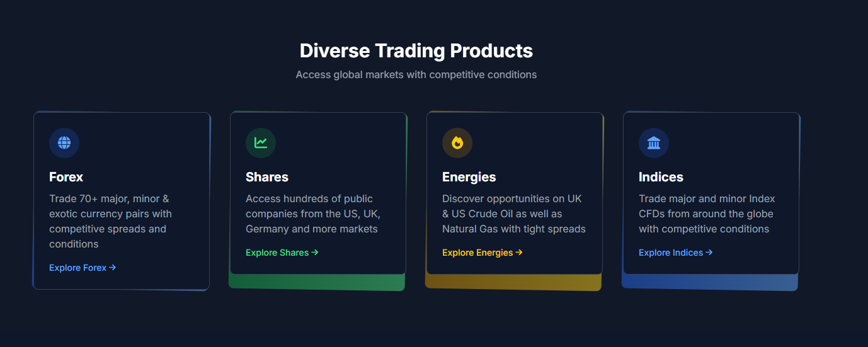Click the globe icon on Forex card
Image resolution: width=868 pixels, height=347 pixels.
pos(64,143)
